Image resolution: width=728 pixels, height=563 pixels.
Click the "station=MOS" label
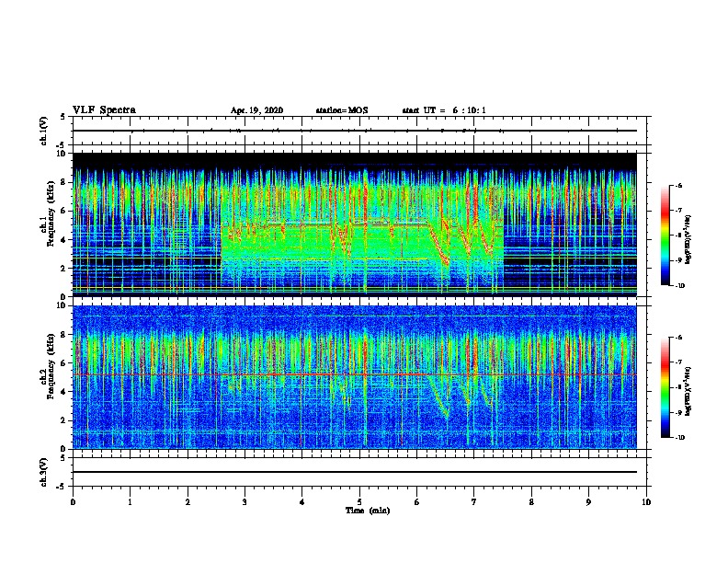tap(342, 110)
